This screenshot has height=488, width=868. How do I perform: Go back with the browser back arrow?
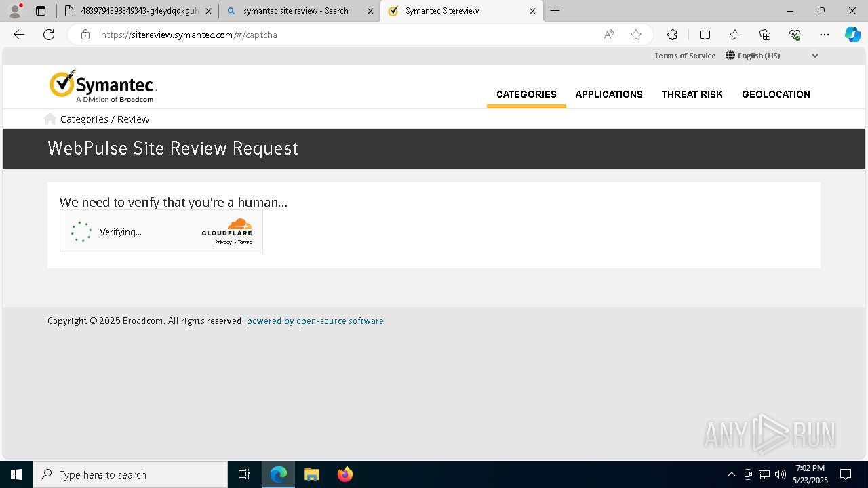point(19,35)
